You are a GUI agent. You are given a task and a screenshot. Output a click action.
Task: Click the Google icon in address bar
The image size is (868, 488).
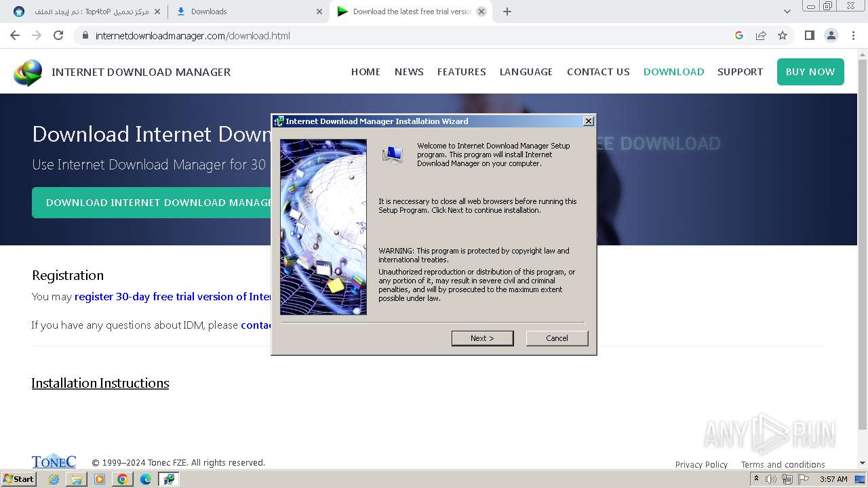coord(739,35)
